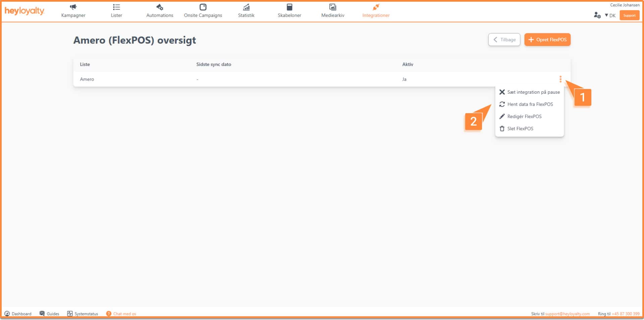Select Sæt integration på pause
This screenshot has width=644, height=320.
533,92
